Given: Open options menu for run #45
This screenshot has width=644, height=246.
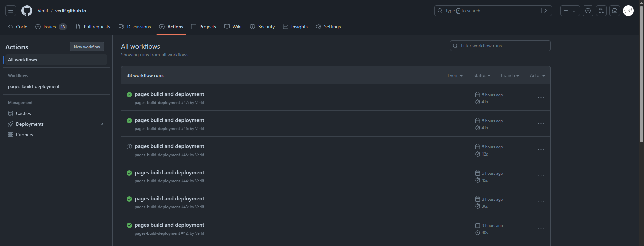Looking at the screenshot, I should coord(541,150).
